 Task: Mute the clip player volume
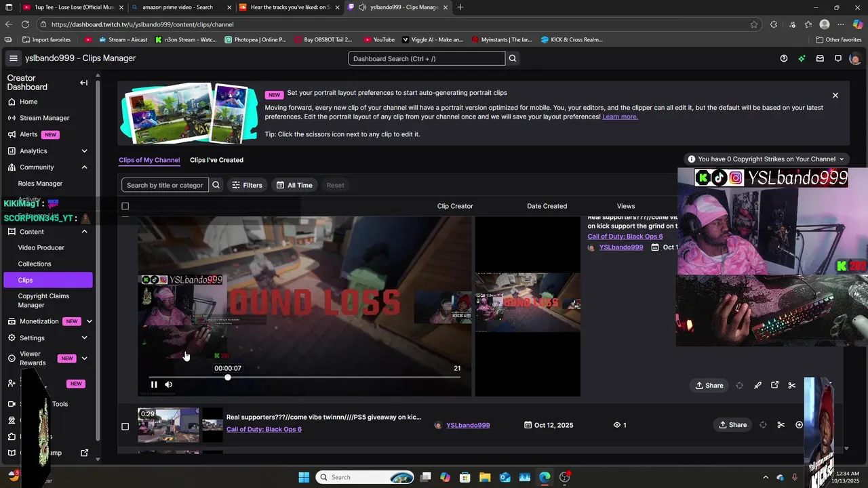168,384
